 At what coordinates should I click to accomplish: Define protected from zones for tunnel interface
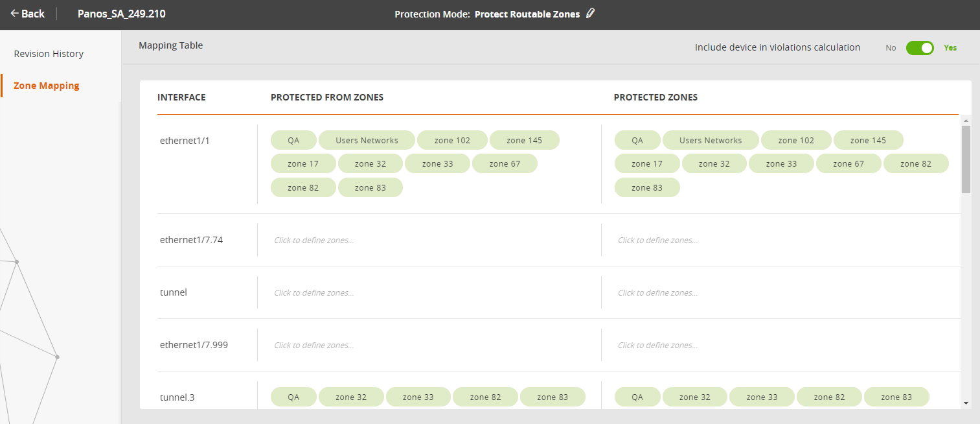click(314, 293)
